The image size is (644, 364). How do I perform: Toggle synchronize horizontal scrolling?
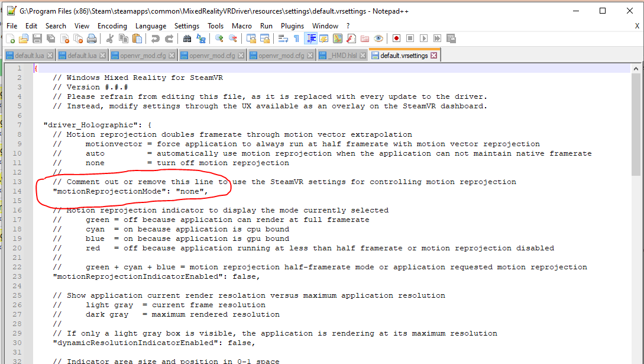tap(264, 38)
